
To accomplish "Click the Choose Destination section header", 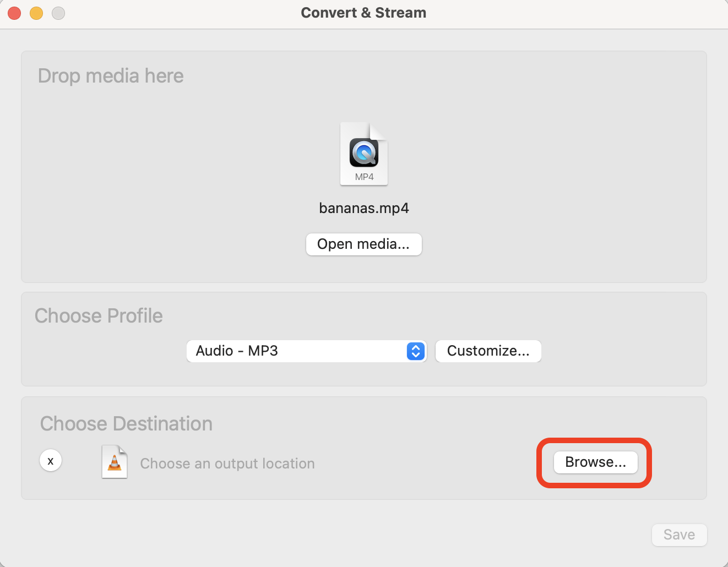I will tap(126, 423).
